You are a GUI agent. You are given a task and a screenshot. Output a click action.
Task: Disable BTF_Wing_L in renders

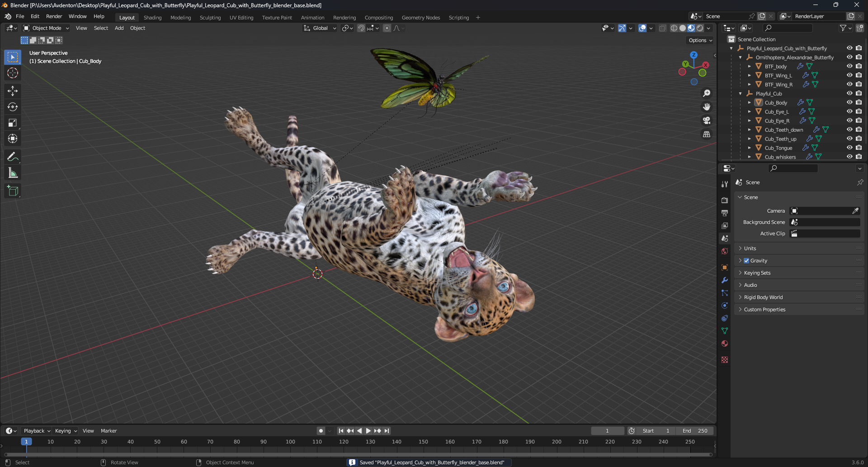859,75
